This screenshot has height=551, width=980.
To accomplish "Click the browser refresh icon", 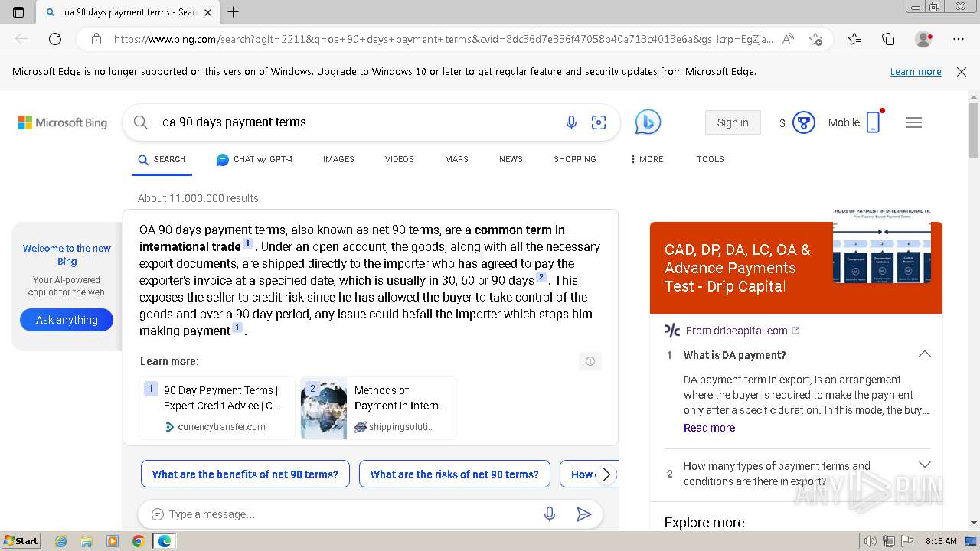I will pyautogui.click(x=55, y=39).
